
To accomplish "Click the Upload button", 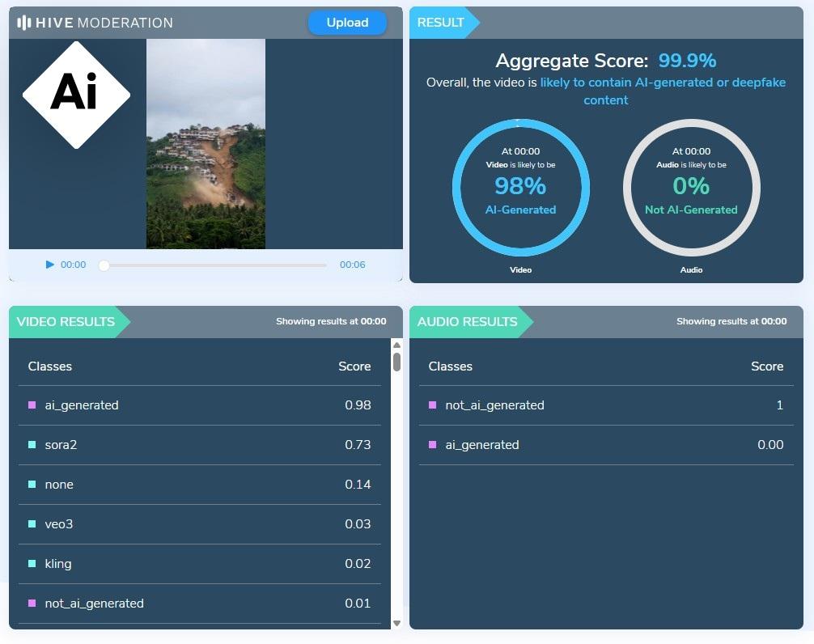I will tap(347, 23).
